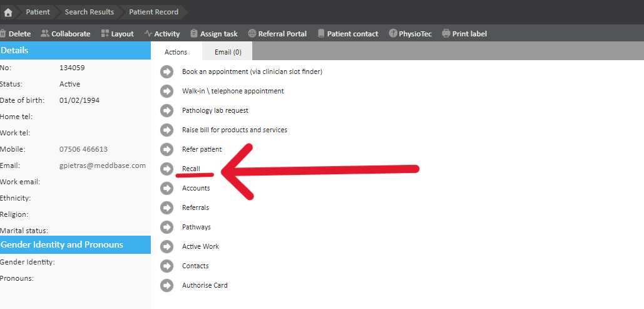
Task: Click Assign task in the toolbar
Action: (x=213, y=34)
